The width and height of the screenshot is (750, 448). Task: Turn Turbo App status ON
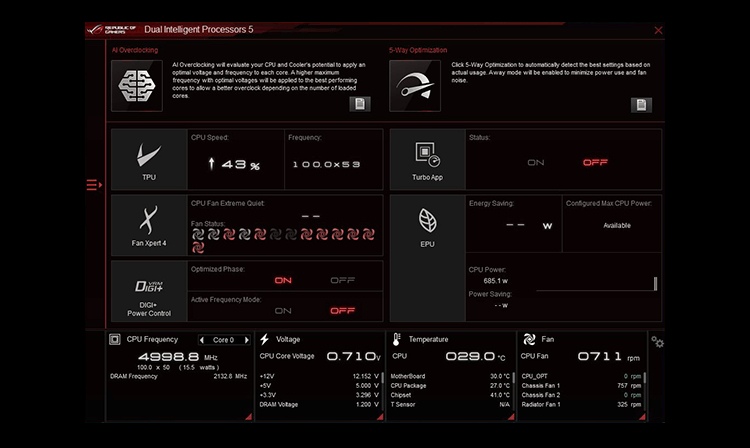tap(536, 163)
